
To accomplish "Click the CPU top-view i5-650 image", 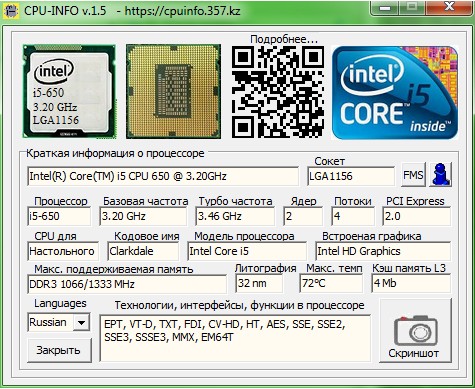I will click(69, 91).
